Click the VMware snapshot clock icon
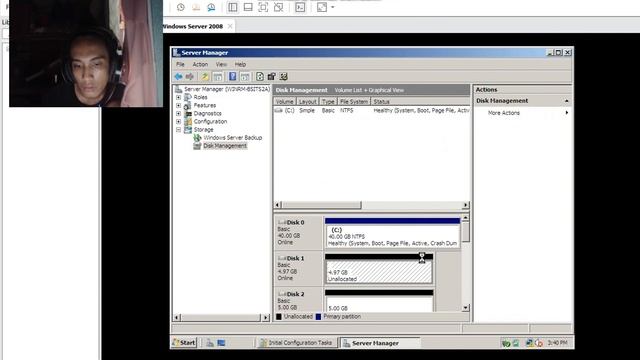 181,7
